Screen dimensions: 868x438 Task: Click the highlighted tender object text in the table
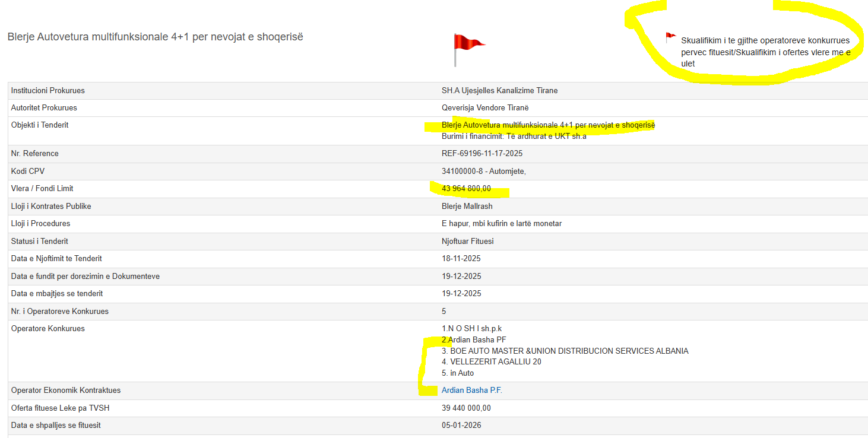pos(548,125)
